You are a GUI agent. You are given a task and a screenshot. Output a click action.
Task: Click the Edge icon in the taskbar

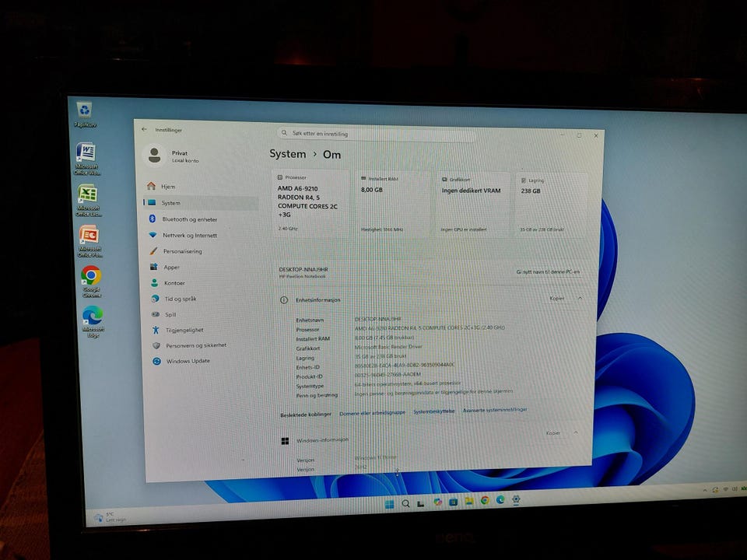[x=500, y=499]
